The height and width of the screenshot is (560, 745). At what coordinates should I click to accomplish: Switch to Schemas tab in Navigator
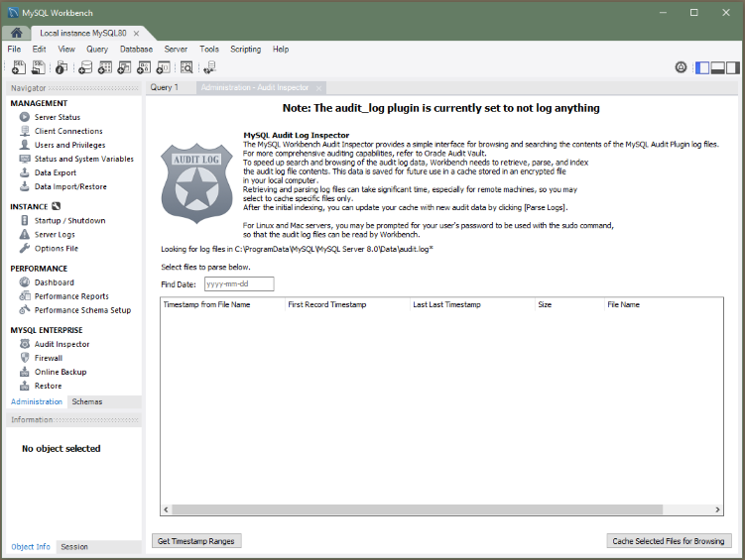coord(86,401)
